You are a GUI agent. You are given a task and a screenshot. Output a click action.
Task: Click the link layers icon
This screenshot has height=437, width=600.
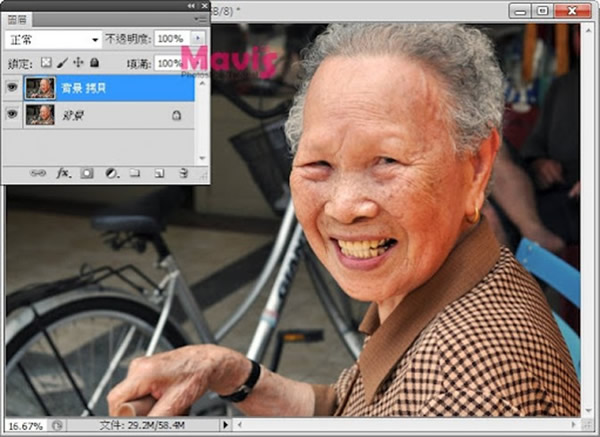pyautogui.click(x=38, y=173)
